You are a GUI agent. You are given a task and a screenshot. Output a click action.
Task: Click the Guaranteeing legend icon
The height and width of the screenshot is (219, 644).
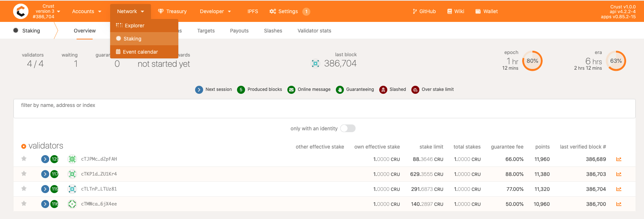[x=340, y=90]
